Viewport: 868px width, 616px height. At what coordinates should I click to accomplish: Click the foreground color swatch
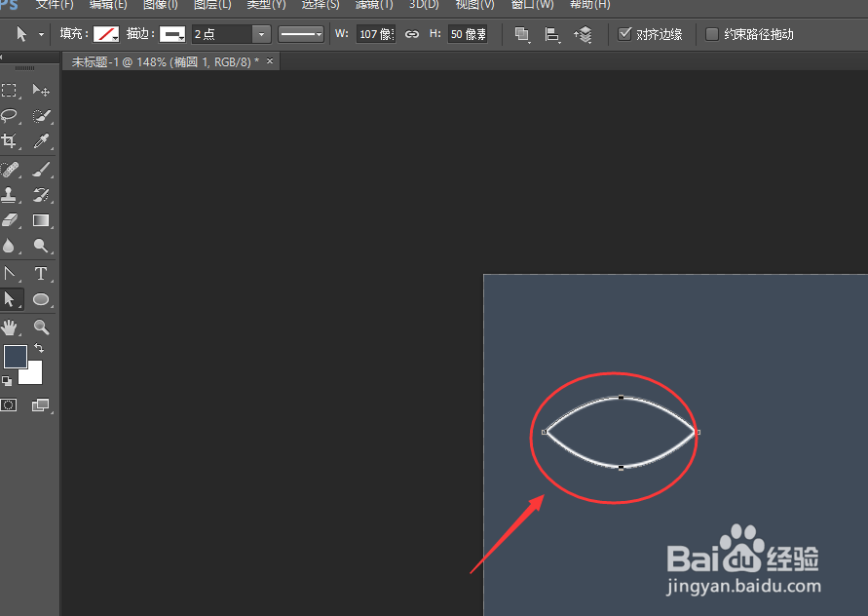tap(15, 356)
